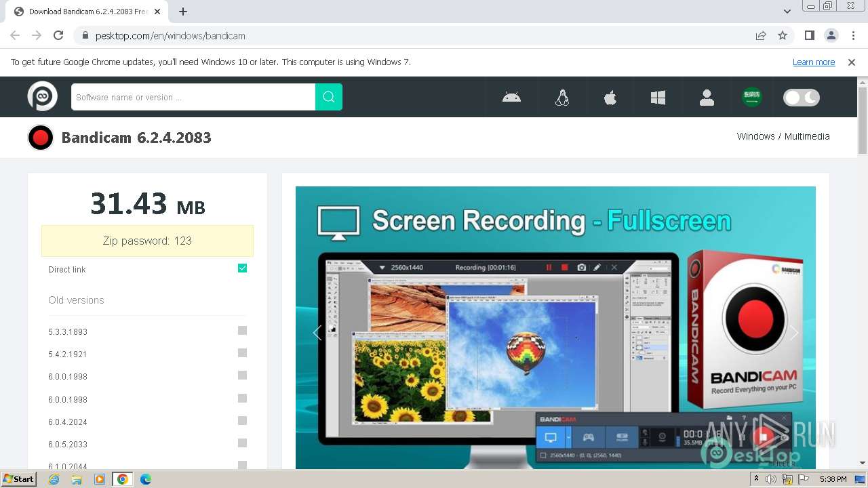This screenshot has height=488, width=868.
Task: Click the Old versions heading
Action: tap(76, 300)
